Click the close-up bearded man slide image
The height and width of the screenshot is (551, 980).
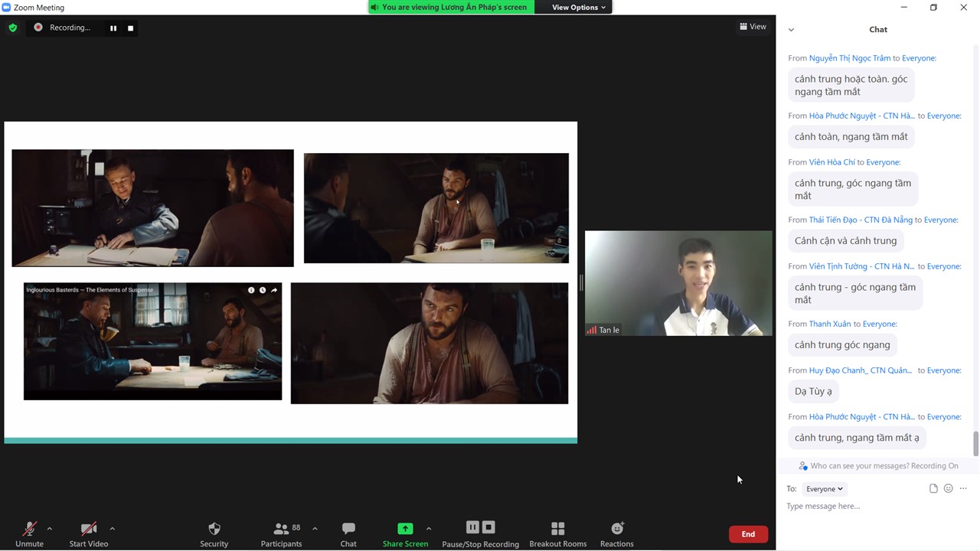coord(430,344)
